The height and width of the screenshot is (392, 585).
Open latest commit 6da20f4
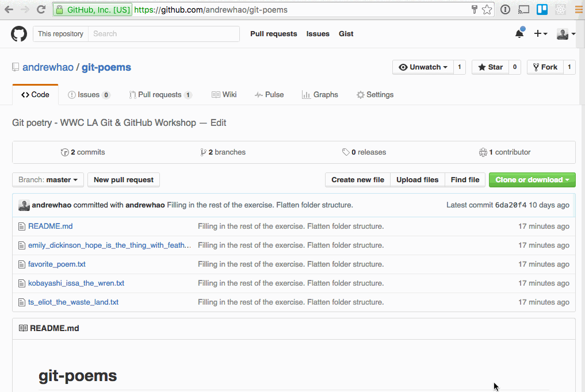[x=511, y=205]
